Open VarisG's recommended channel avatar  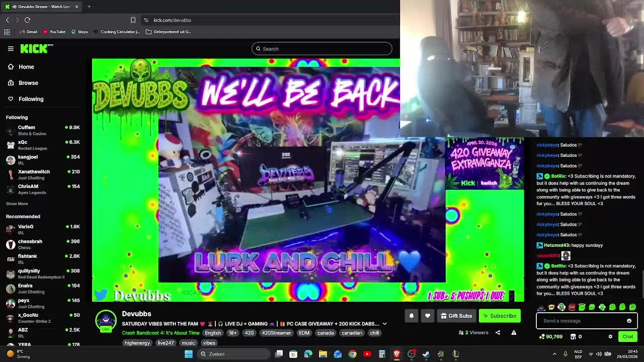(11, 230)
